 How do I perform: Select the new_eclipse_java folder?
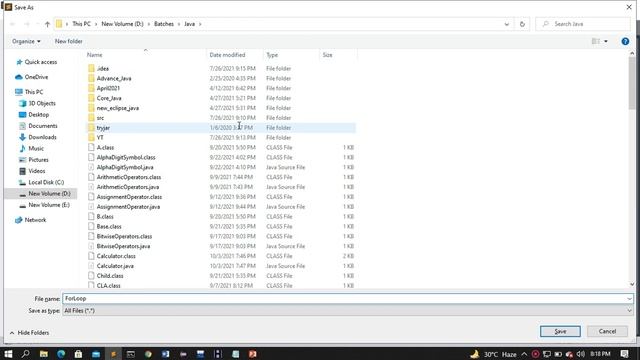tap(118, 108)
